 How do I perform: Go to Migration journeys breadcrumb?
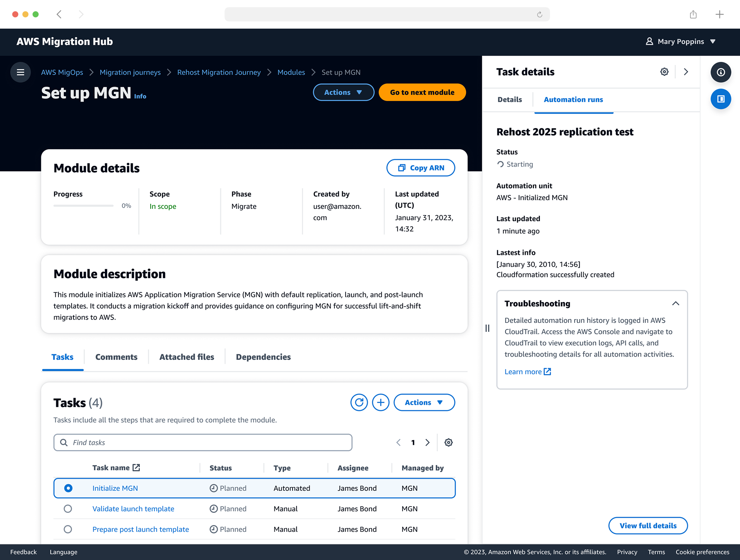pyautogui.click(x=130, y=72)
